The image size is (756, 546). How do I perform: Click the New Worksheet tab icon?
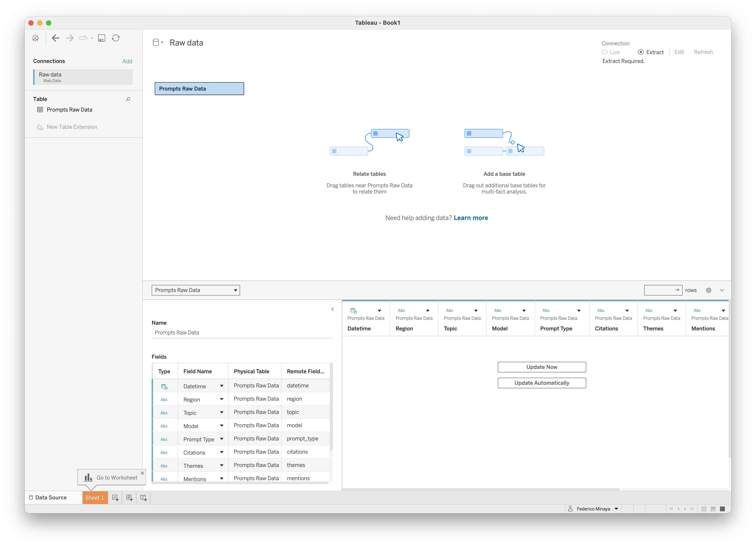tap(115, 497)
